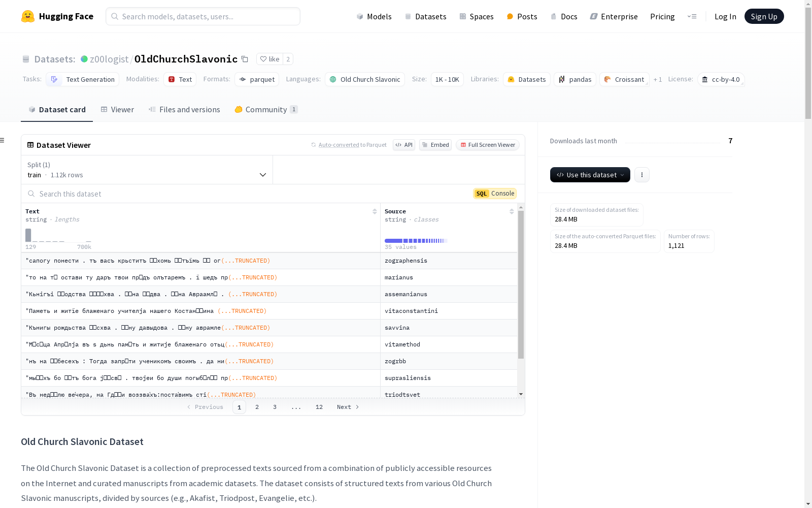
Task: Open the navigation overflow menu icon
Action: [692, 16]
